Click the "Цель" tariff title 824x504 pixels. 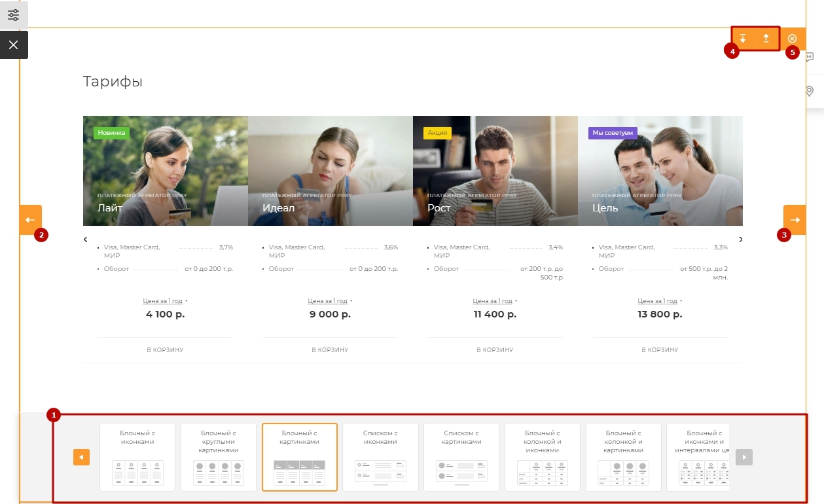tap(605, 208)
